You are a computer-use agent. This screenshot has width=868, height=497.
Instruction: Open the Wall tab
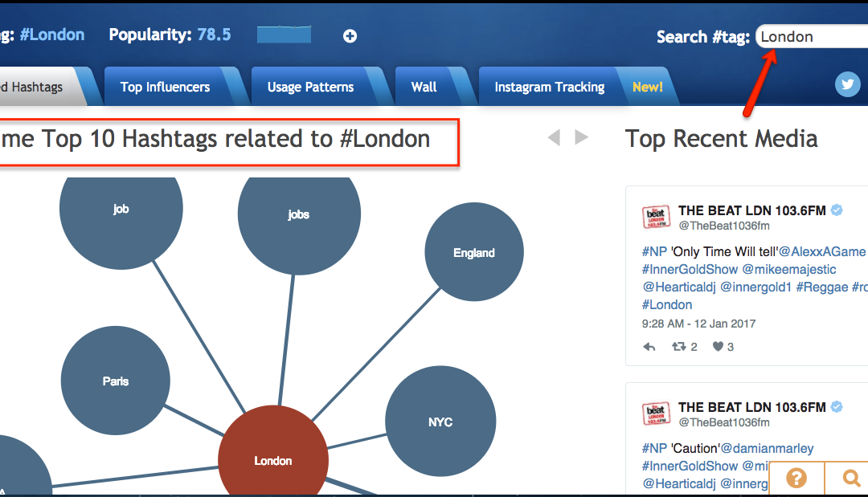click(424, 87)
